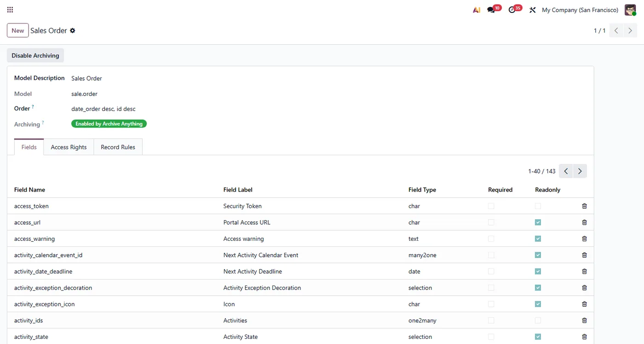Click the Sales Order breadcrumb title

49,30
